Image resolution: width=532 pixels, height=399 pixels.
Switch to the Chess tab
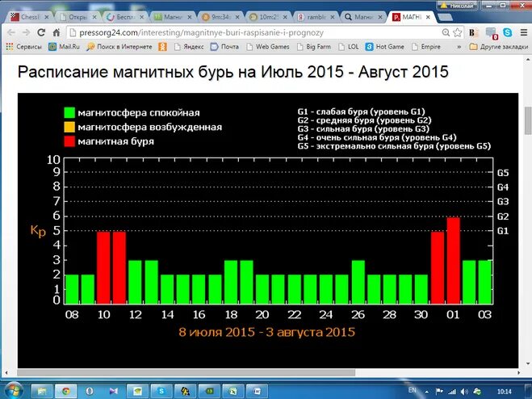[30, 17]
